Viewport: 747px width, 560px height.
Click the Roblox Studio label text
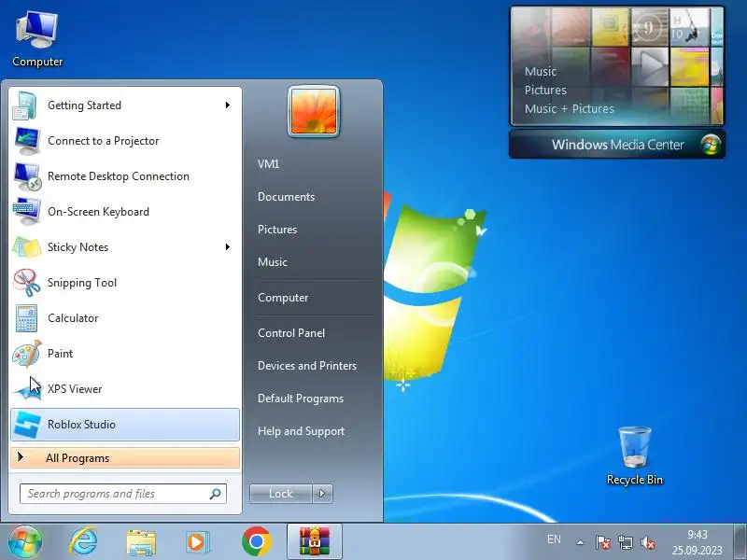[81, 425]
